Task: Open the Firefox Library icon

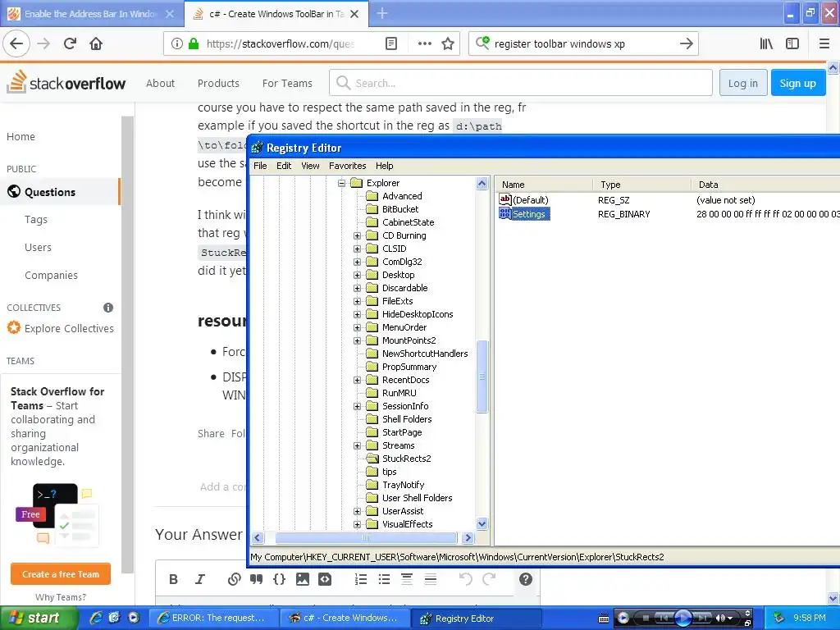Action: pyautogui.click(x=766, y=43)
